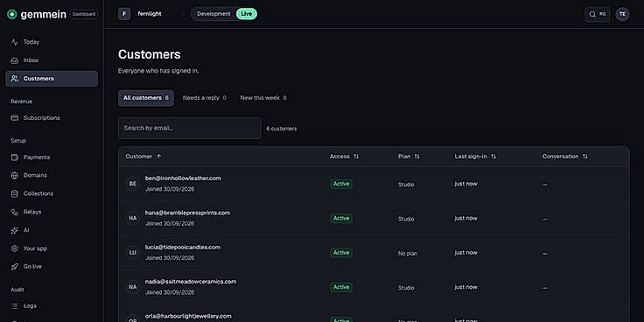Open the fernlight project switcher
The image size is (644, 322).
[150, 14]
